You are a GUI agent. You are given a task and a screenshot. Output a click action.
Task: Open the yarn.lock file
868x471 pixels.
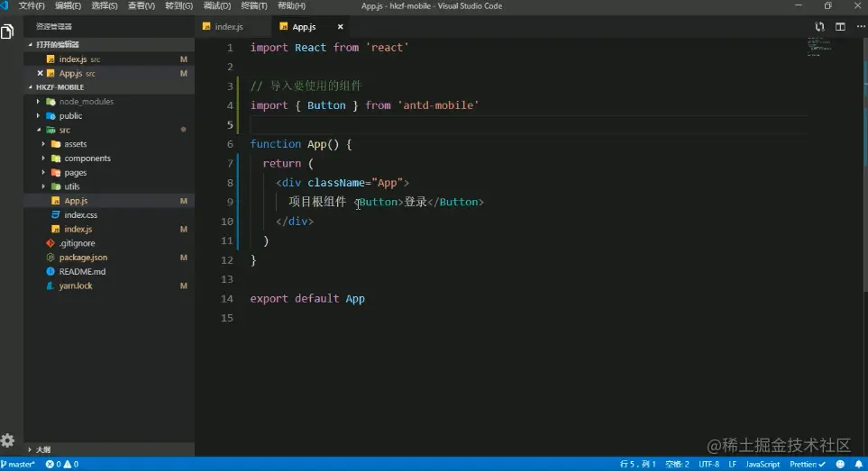[x=109, y=285]
